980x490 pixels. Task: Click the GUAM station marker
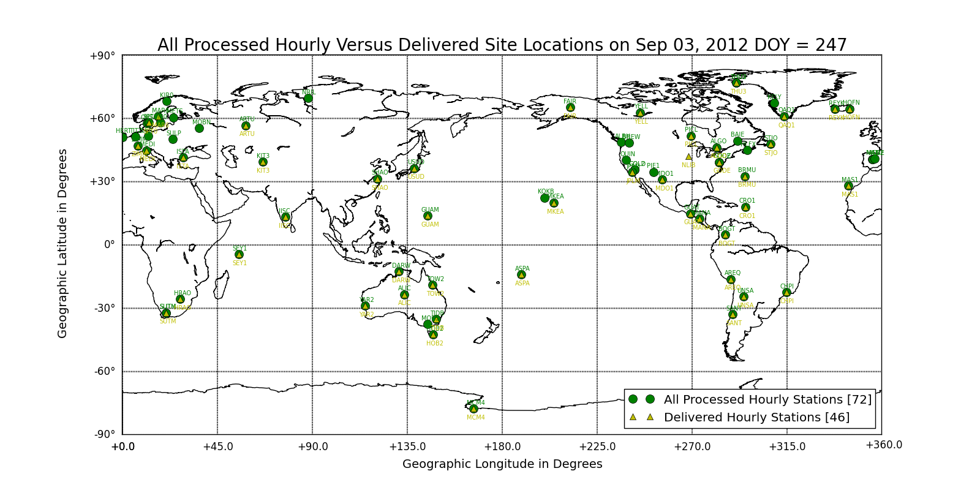click(428, 216)
